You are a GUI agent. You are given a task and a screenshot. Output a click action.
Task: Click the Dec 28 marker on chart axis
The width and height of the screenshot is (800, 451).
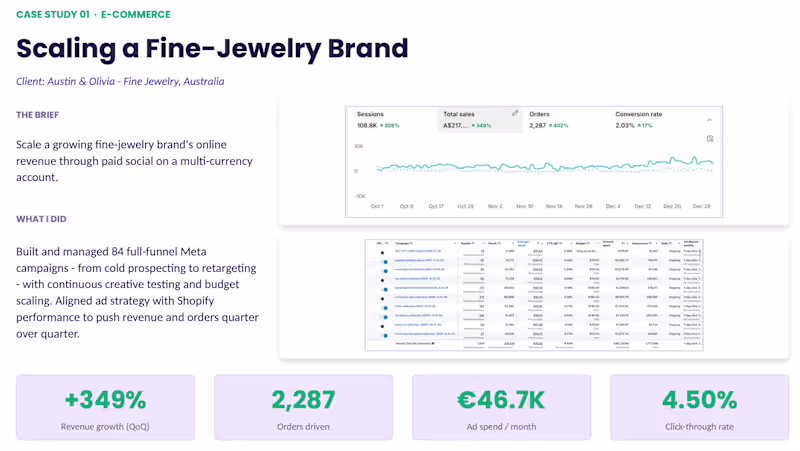pos(701,206)
